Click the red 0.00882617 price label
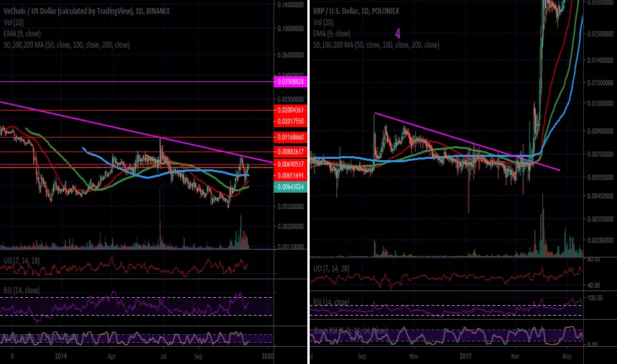The width and height of the screenshot is (617, 364). click(291, 152)
